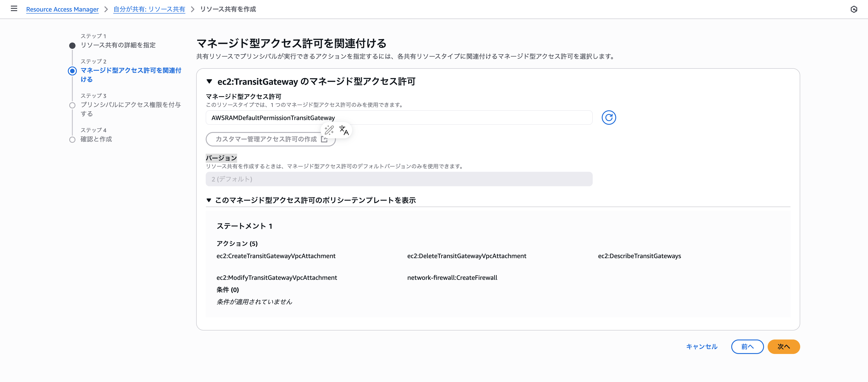
Task: Click the disabled 2 (デフォルト) version field
Action: click(399, 179)
